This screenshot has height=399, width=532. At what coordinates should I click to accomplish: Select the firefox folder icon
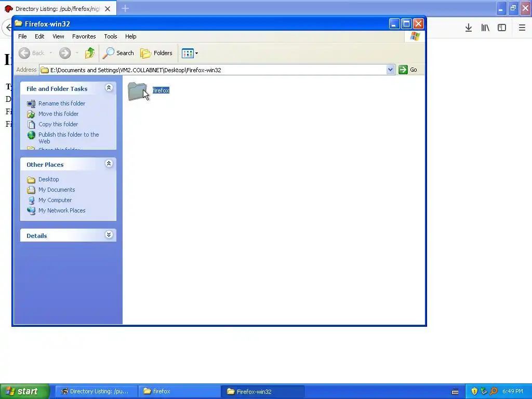(138, 91)
